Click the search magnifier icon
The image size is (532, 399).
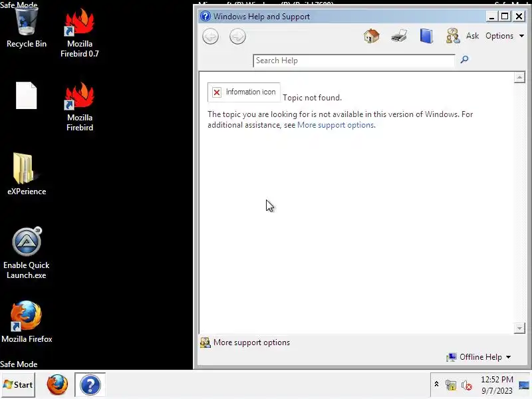(x=464, y=60)
